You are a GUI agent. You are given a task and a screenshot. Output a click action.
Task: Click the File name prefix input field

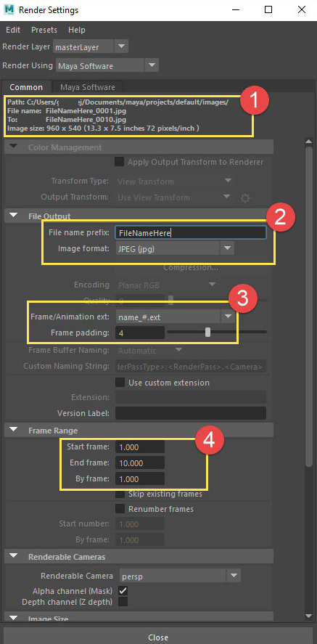point(191,233)
